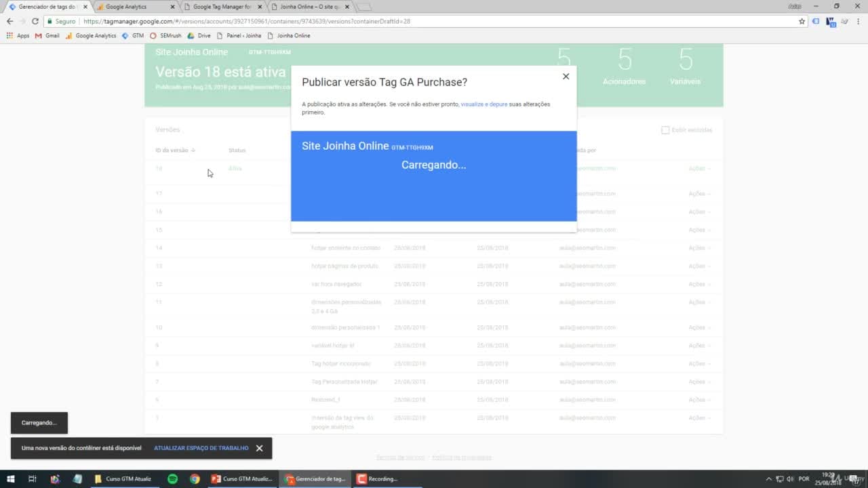Open the Drive bookmark
Viewport: 868px width, 488px height.
coord(199,35)
